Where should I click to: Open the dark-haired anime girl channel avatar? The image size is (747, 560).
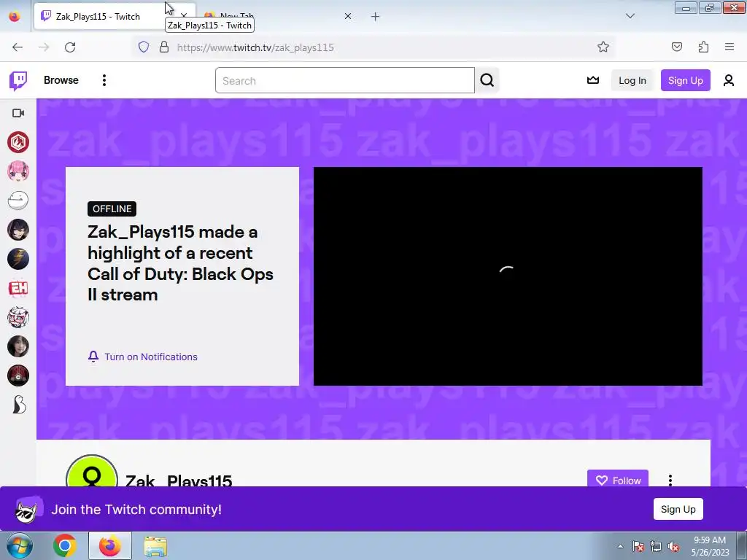[18, 230]
